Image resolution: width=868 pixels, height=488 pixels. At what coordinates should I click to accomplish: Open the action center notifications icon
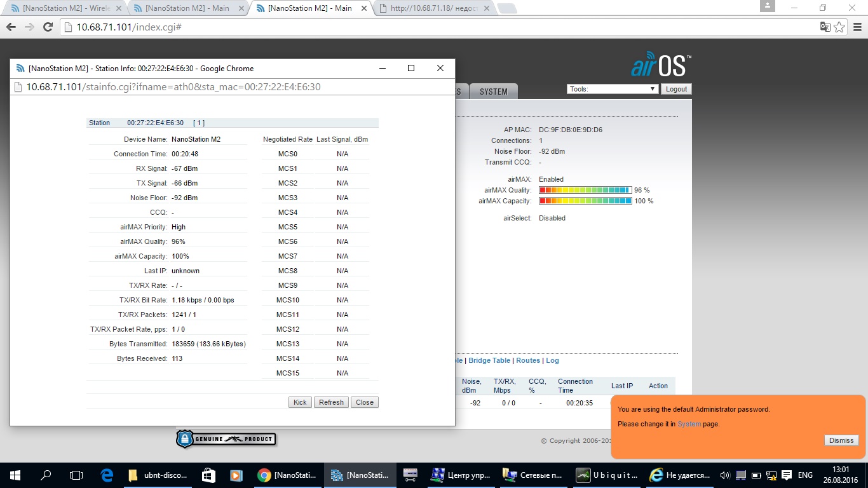click(786, 475)
